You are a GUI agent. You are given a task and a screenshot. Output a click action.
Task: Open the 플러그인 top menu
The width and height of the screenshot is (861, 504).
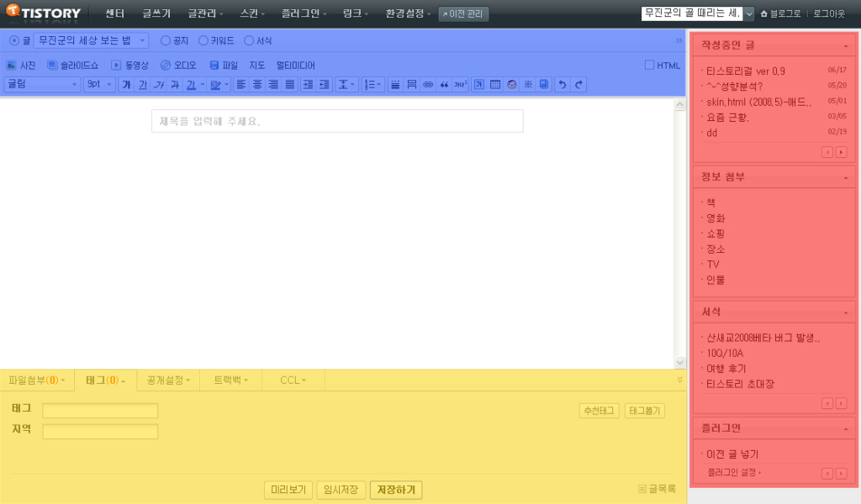pos(303,13)
